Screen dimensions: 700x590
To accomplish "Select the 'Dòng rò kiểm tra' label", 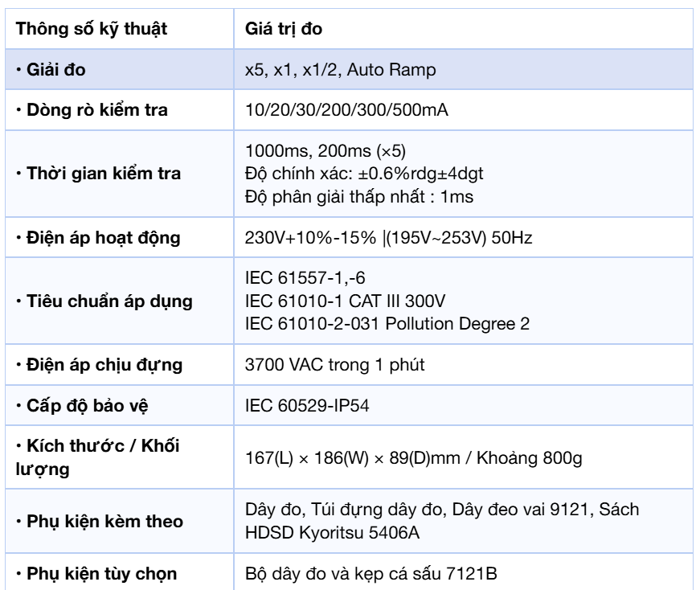I will [x=92, y=110].
